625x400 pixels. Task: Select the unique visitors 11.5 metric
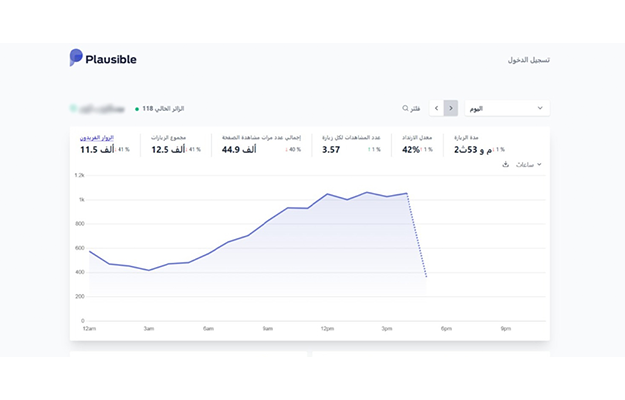(105, 144)
